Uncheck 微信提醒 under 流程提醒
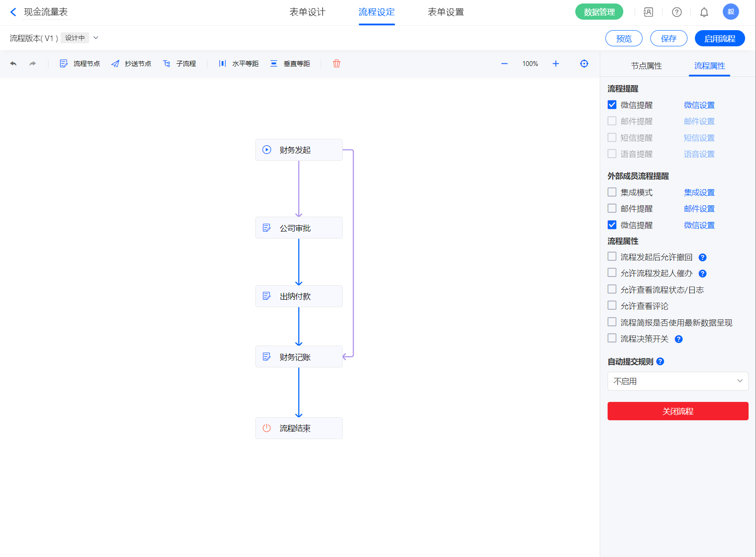 click(x=612, y=105)
